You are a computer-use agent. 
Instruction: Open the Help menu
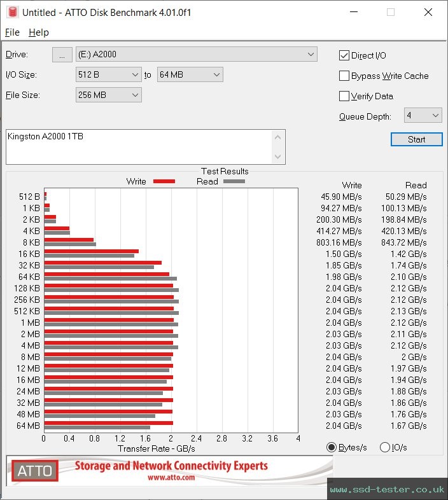pyautogui.click(x=39, y=32)
